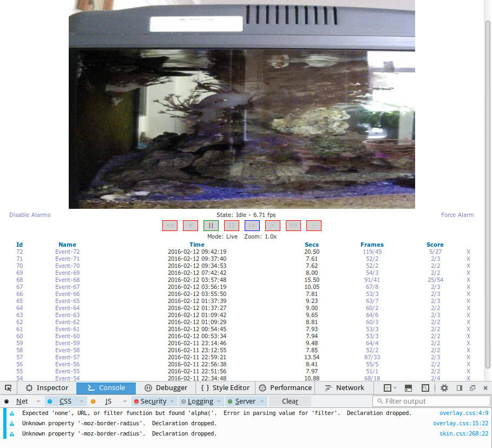Viewport: 492px width, 448px height.
Task: Open skin.css:268:22 source link
Action: click(x=464, y=433)
